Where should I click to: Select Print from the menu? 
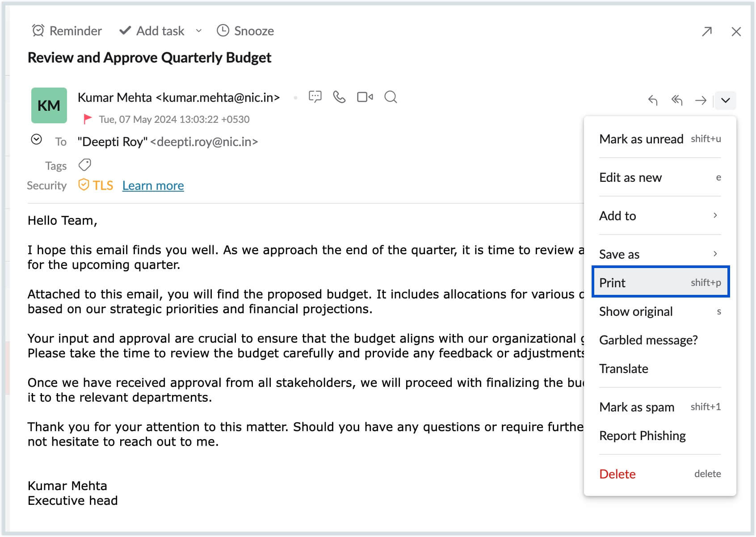660,282
